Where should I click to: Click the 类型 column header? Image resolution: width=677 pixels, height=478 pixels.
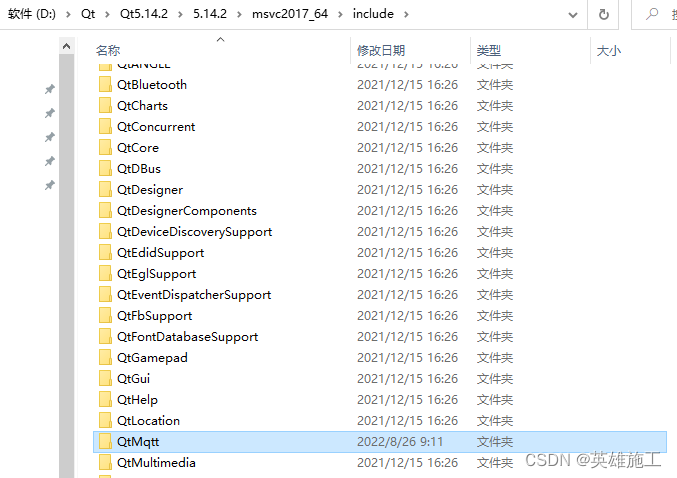click(488, 51)
